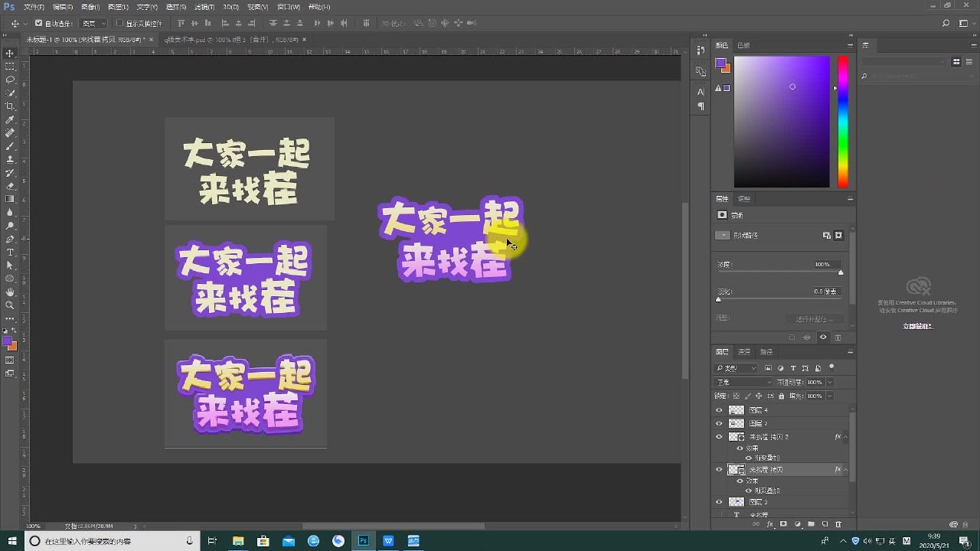Screen dimensions: 980x551
Task: Open the color panel flyout menu
Action: pyautogui.click(x=850, y=45)
